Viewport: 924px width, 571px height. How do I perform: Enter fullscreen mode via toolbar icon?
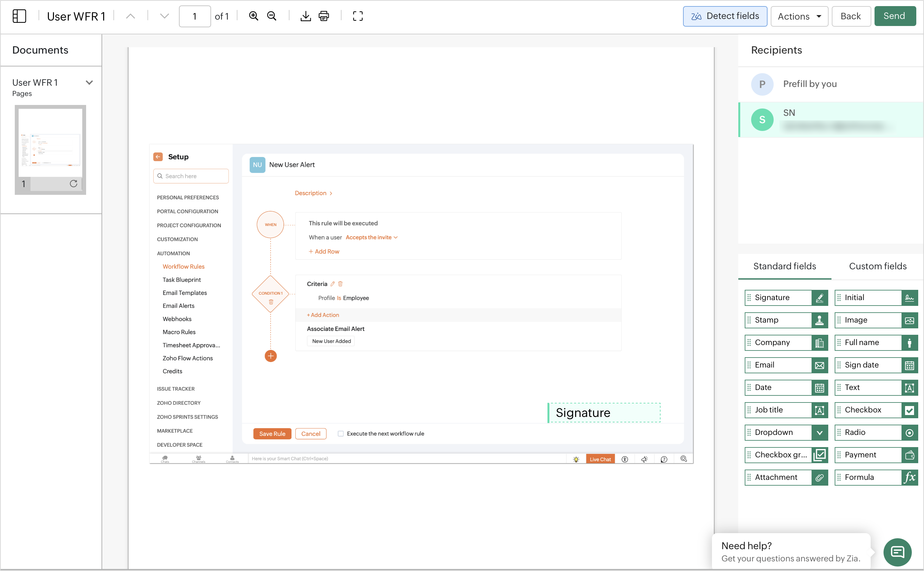(358, 16)
